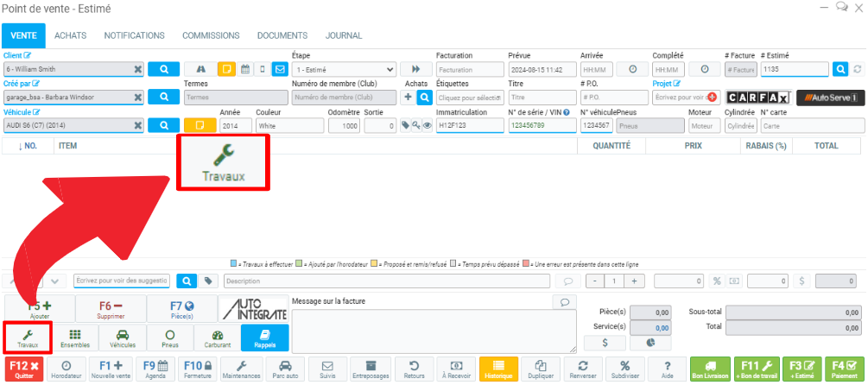Open the COMMISSIONS tab
This screenshot has width=868, height=385.
(211, 35)
